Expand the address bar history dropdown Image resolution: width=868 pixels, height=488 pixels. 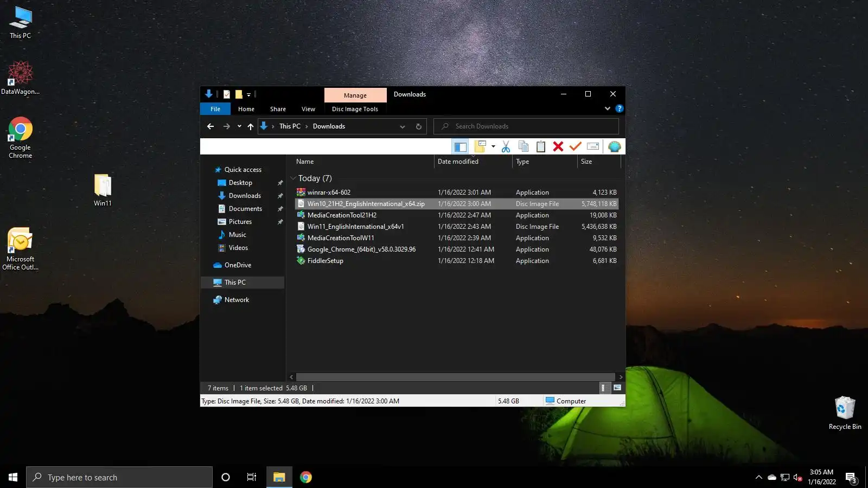tap(403, 127)
